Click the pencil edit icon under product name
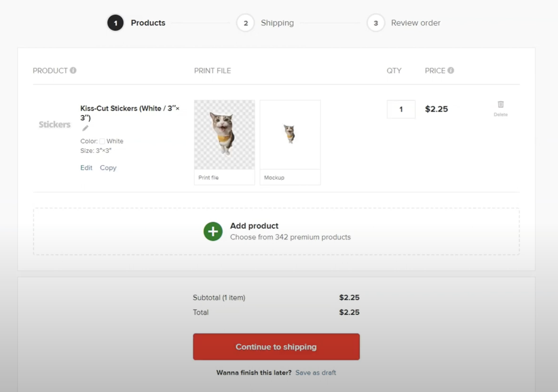 pyautogui.click(x=85, y=128)
